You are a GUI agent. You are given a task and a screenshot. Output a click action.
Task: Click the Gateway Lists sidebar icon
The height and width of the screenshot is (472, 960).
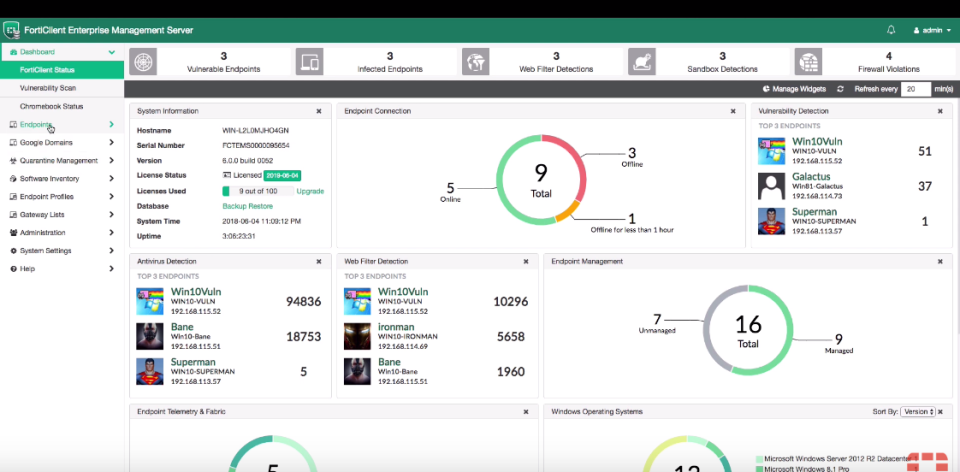point(13,215)
